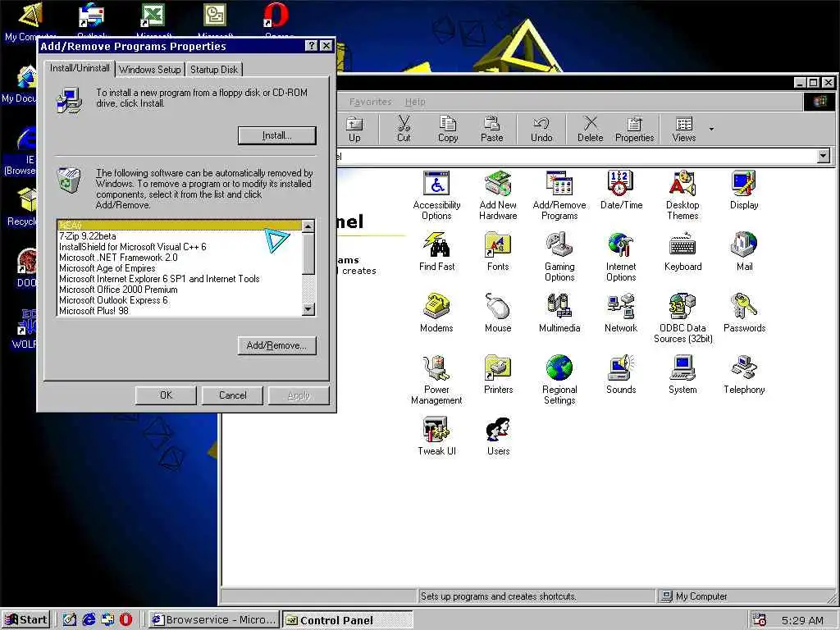Open the Display icon
The height and width of the screenshot is (630, 840).
744,190
